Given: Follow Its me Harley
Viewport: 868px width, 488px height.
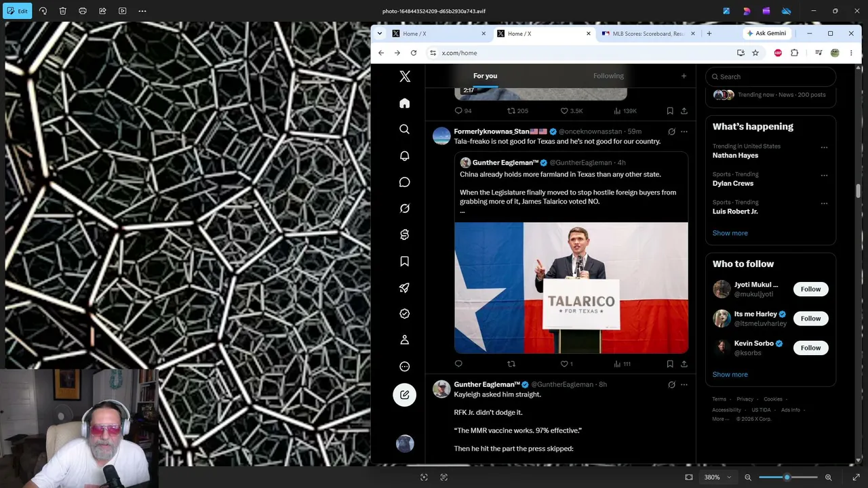Looking at the screenshot, I should point(810,319).
